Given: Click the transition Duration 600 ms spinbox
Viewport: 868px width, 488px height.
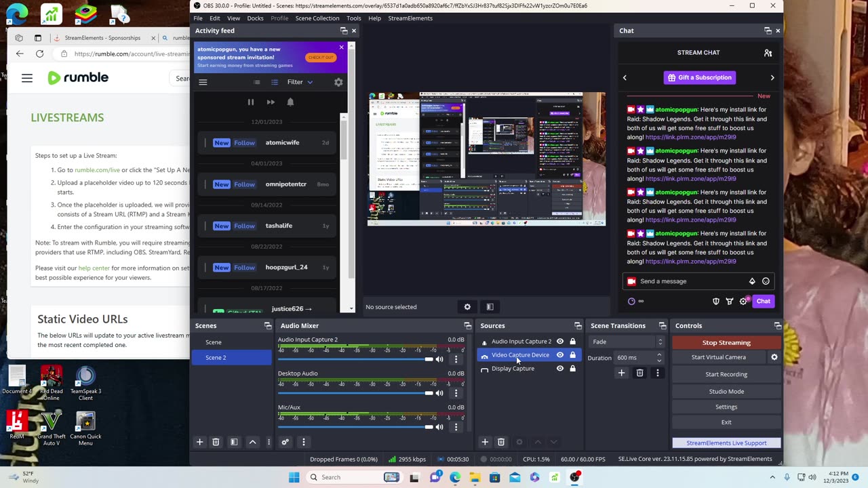Looking at the screenshot, I should pyautogui.click(x=639, y=358).
